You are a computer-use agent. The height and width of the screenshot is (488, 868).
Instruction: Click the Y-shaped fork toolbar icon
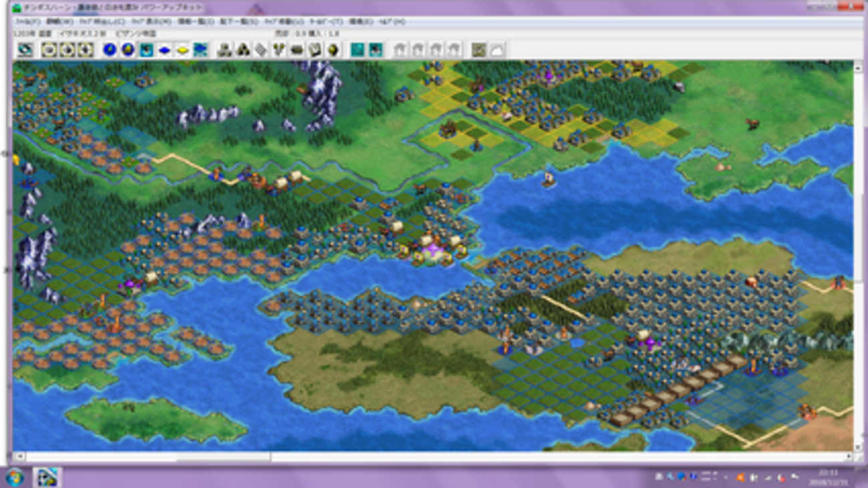(279, 49)
